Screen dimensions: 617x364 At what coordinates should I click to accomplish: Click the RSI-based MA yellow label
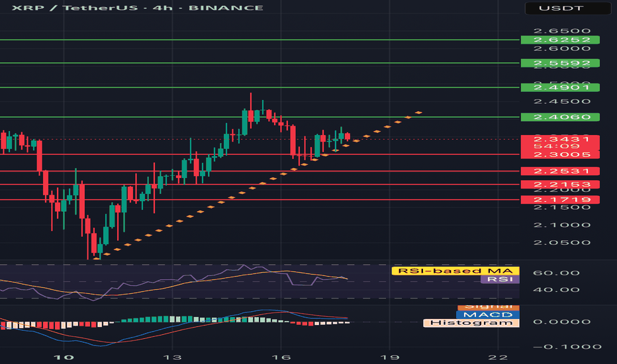(x=455, y=271)
